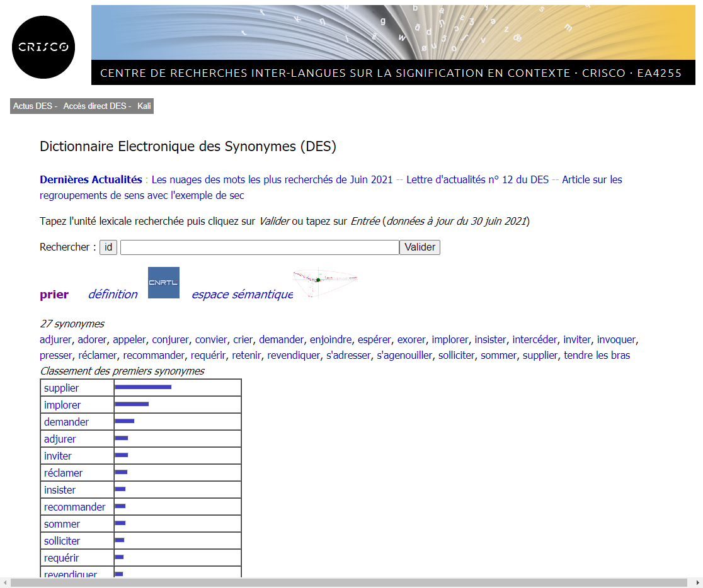Open synonym recommander in the synonym list
703x588 pixels.
coord(154,356)
